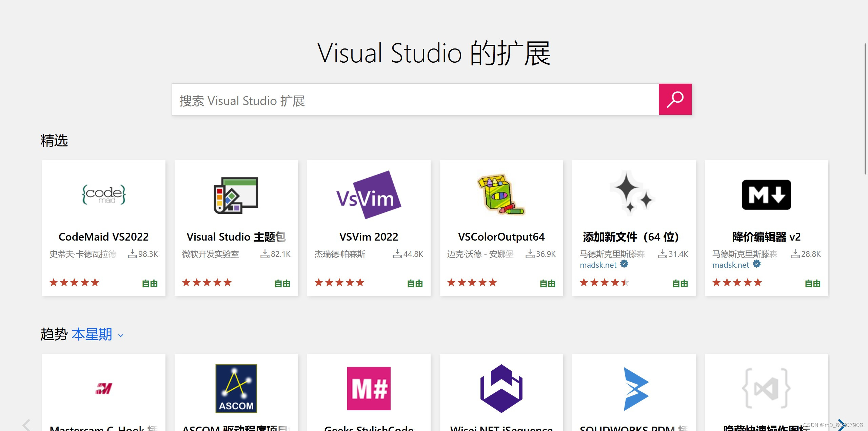Click the ASCOM driver project icon
This screenshot has height=431, width=868.
[x=236, y=388]
